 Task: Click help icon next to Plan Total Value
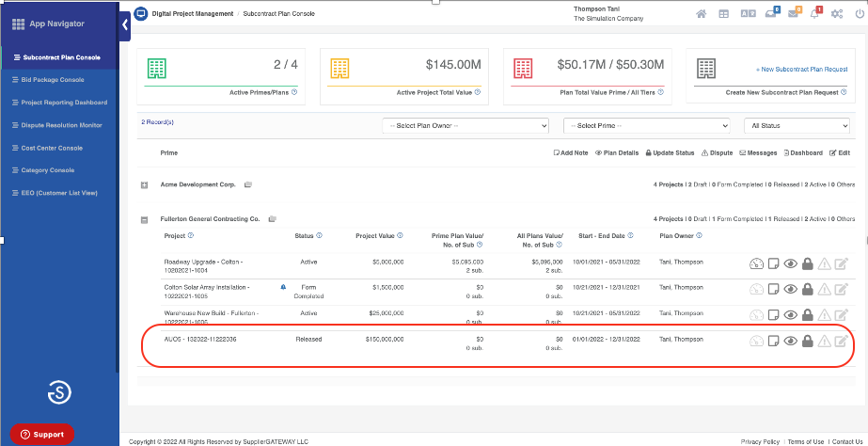tap(661, 92)
